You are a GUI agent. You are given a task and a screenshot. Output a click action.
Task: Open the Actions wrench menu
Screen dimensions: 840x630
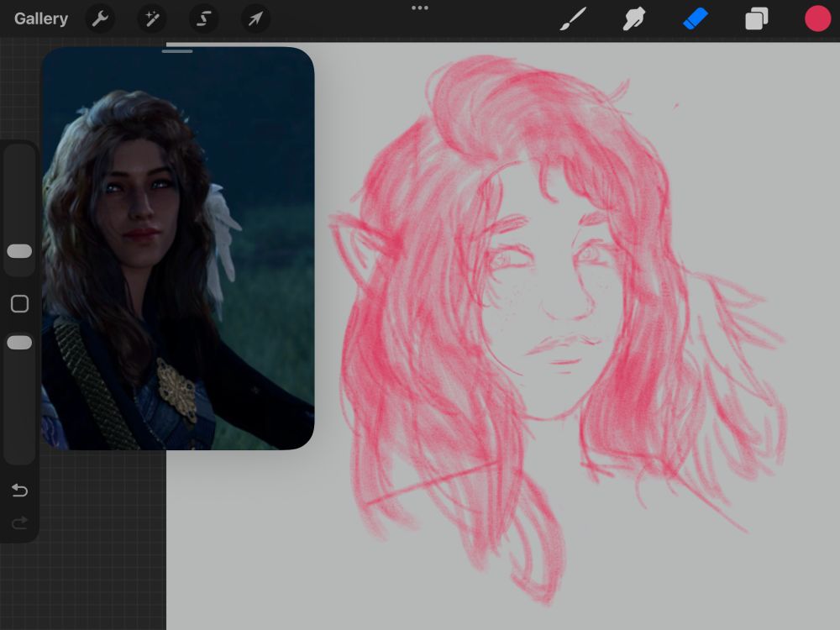(100, 18)
